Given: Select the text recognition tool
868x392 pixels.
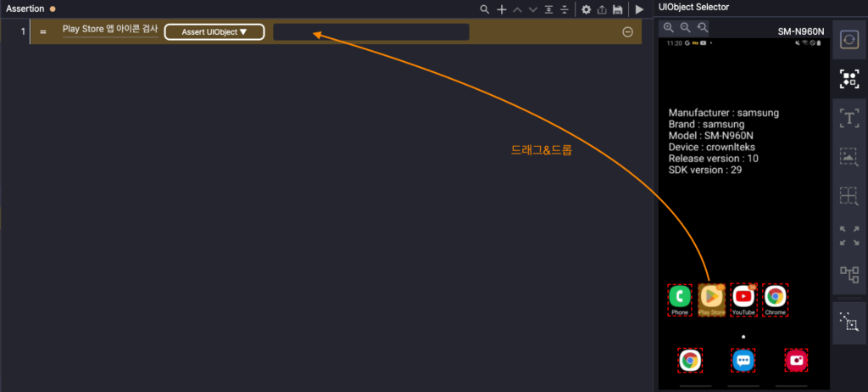Looking at the screenshot, I should 849,118.
